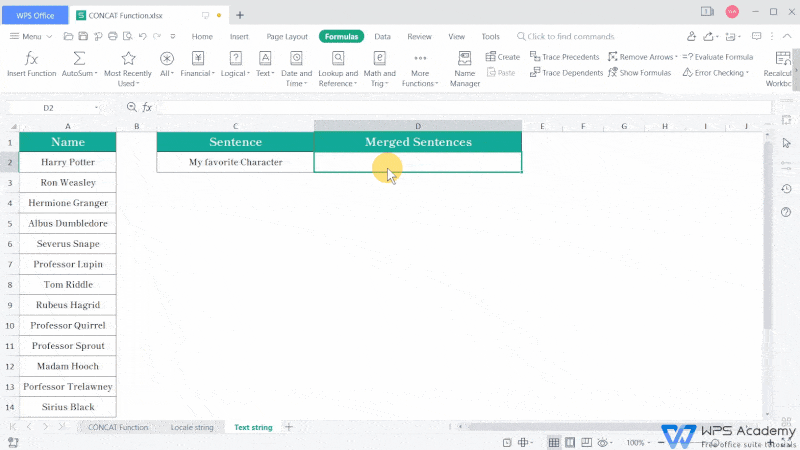Click the comments speech bubble icon
Screen dimensions: 800x450
756,36
